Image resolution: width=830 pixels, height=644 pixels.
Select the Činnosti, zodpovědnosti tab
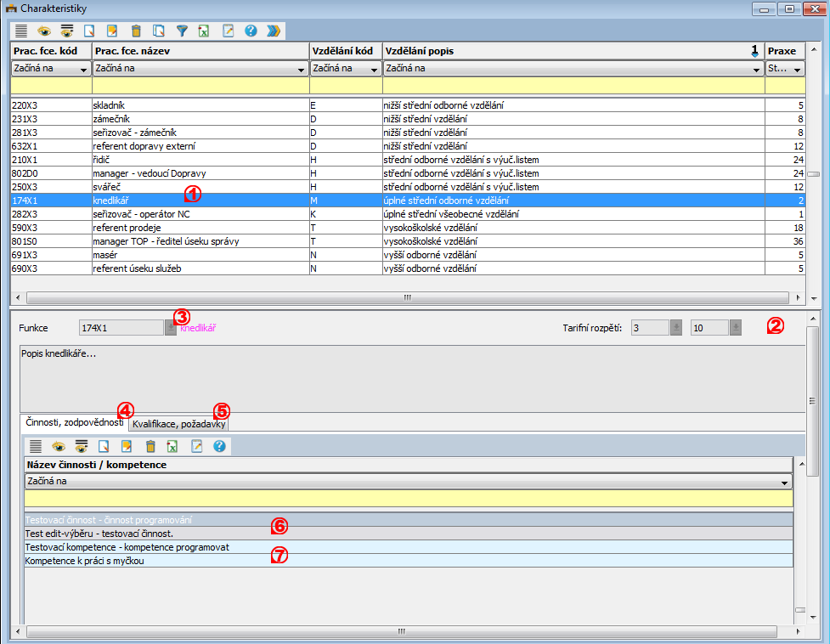75,422
